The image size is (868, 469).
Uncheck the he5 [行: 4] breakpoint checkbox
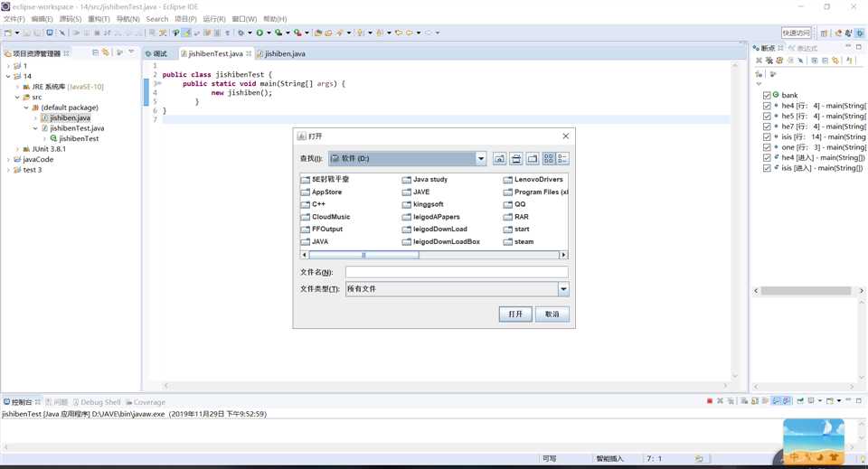767,117
